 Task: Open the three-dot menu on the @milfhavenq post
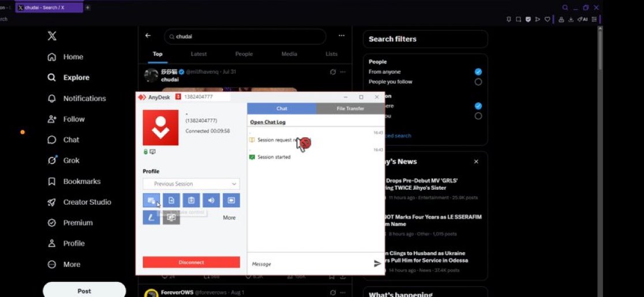pos(343,72)
